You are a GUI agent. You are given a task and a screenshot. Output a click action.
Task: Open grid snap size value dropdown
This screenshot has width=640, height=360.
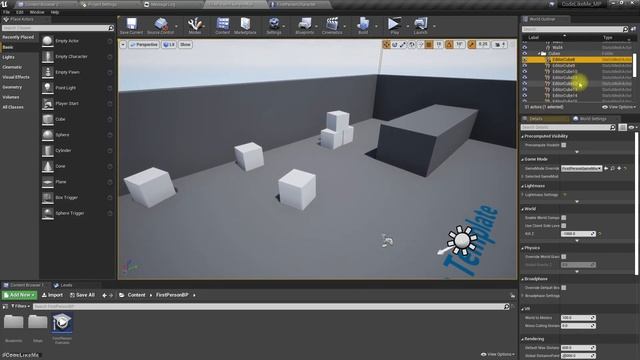(x=439, y=44)
